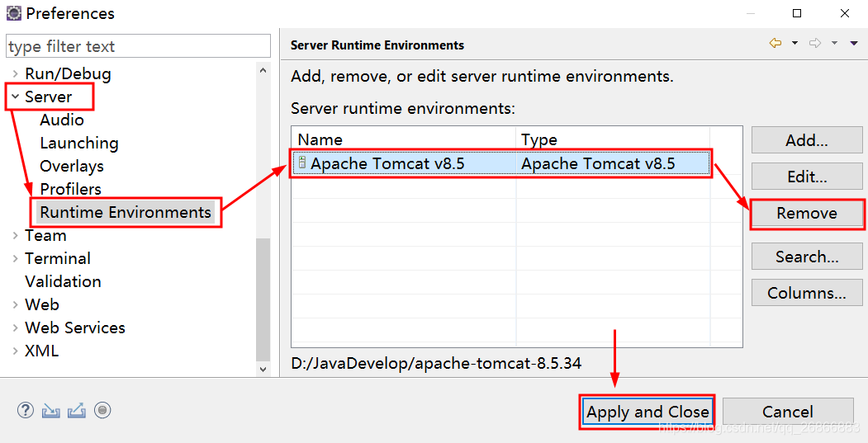Image resolution: width=868 pixels, height=443 pixels.
Task: Click the Cancel button
Action: (x=788, y=412)
